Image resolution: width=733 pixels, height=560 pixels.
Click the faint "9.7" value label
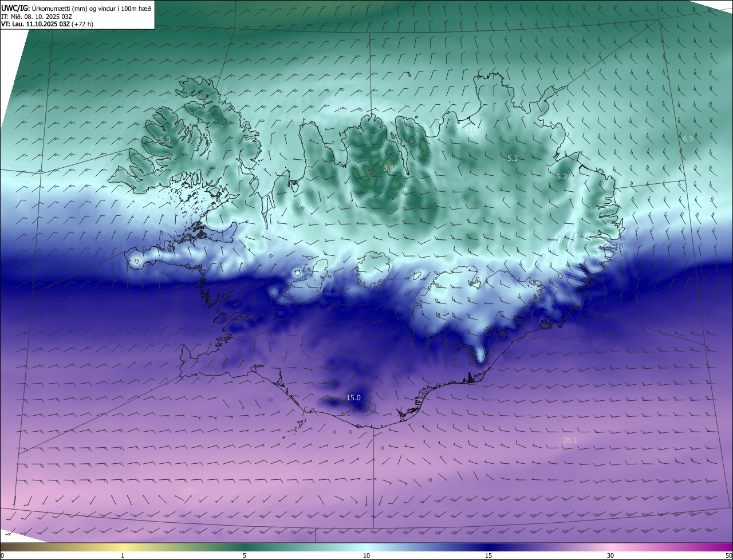(x=343, y=109)
